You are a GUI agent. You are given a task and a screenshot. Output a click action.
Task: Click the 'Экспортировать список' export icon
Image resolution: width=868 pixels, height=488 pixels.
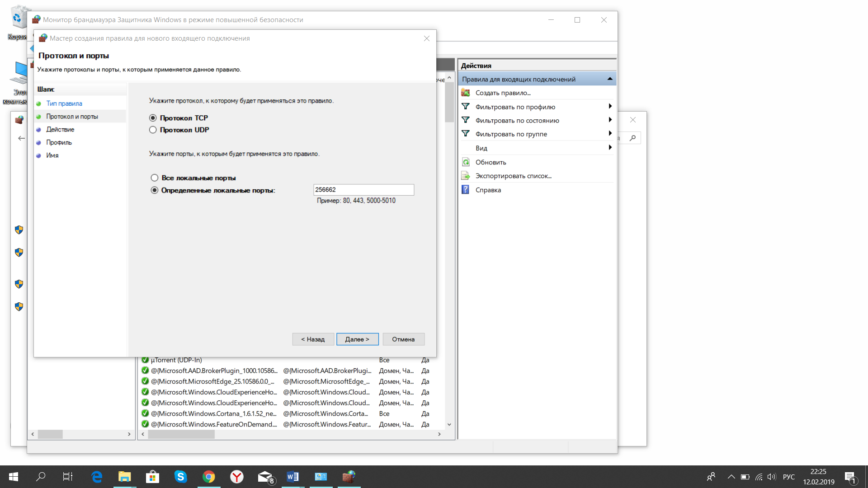[x=465, y=176]
